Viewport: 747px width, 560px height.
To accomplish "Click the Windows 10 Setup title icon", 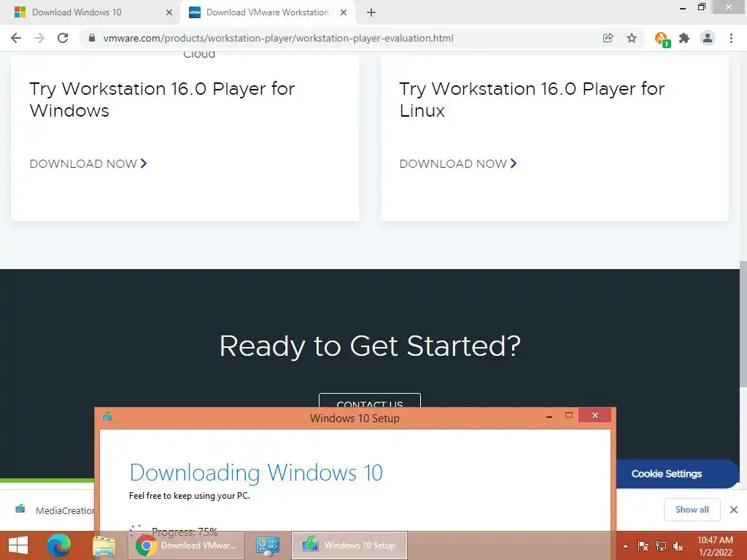I will pyautogui.click(x=107, y=416).
